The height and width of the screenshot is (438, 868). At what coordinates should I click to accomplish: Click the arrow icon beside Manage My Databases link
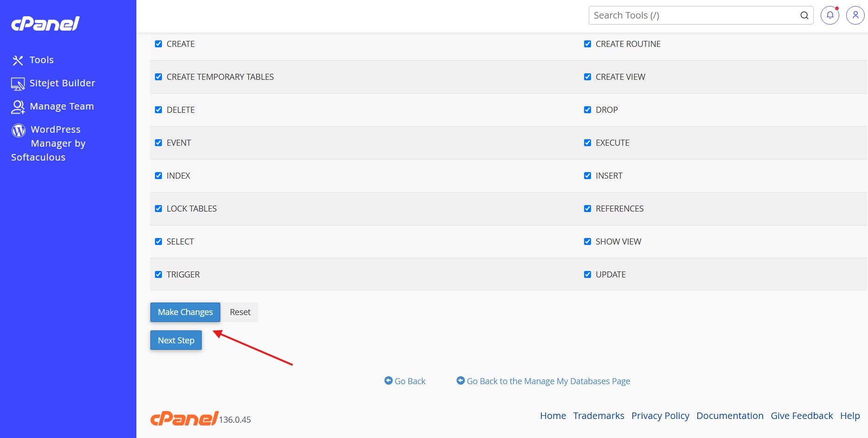click(x=460, y=380)
